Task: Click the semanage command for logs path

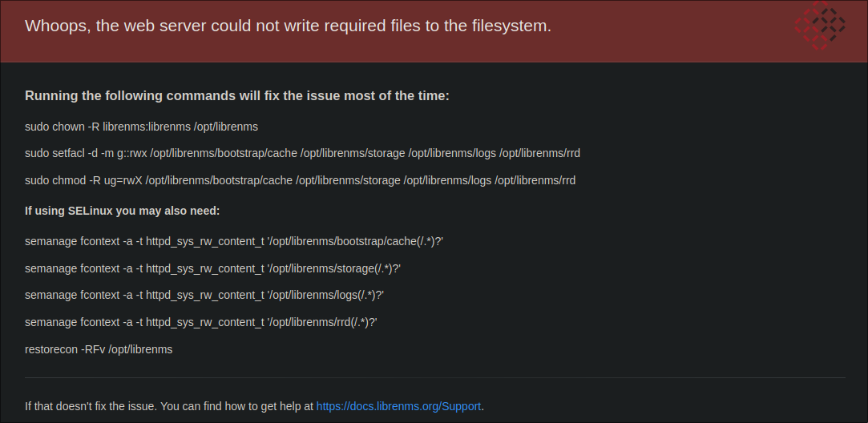Action: [204, 295]
